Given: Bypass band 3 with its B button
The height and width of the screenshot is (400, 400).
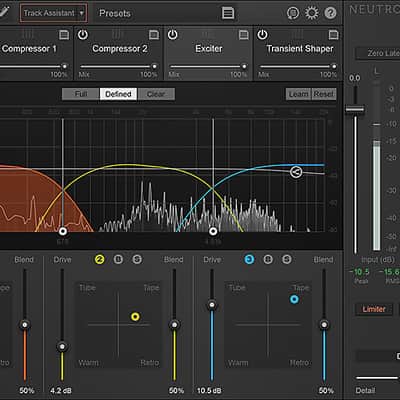Looking at the screenshot, I should pyautogui.click(x=268, y=259).
